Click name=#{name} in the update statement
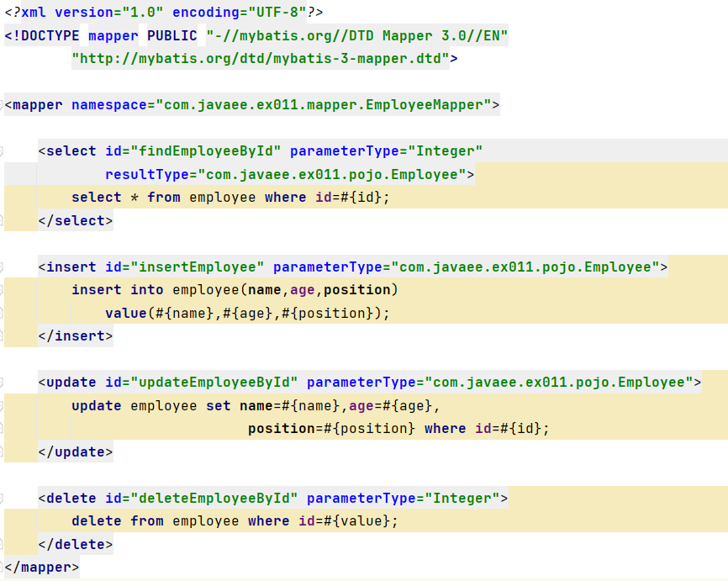The image size is (728, 581). pos(290,406)
